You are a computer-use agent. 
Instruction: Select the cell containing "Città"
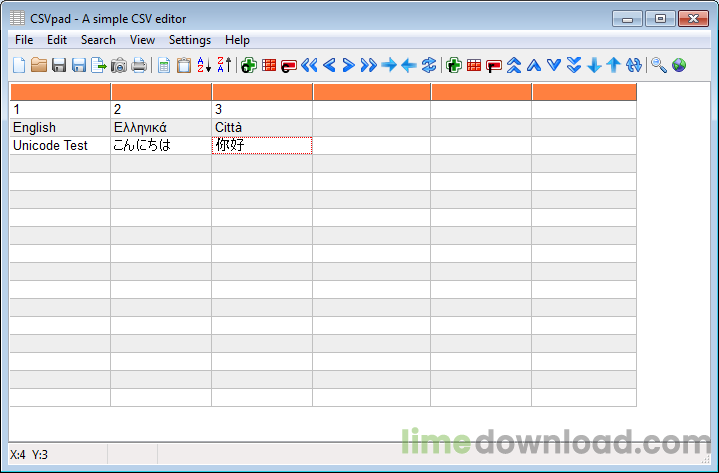[x=262, y=127]
